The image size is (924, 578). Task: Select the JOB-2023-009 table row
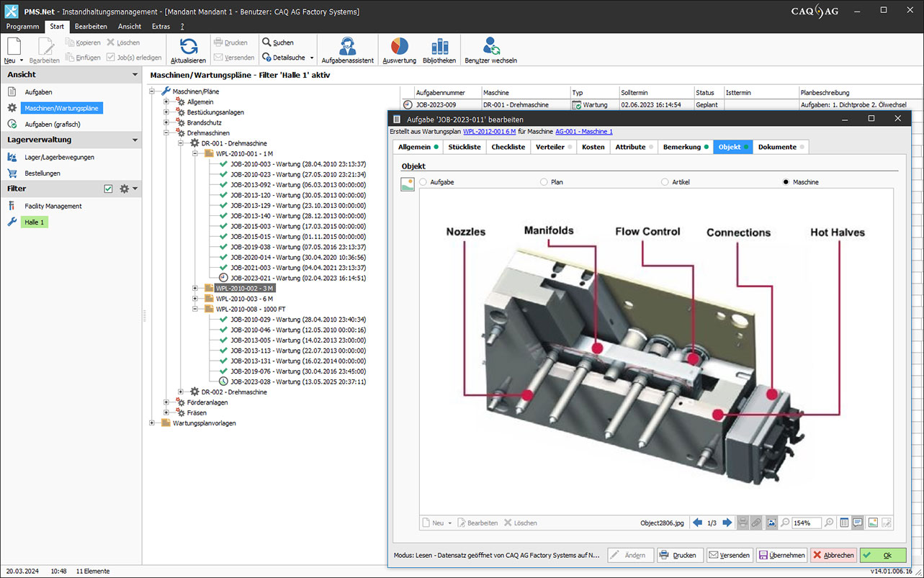(x=660, y=104)
